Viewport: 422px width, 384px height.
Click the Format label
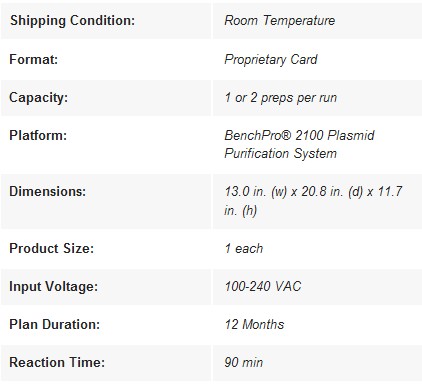tap(33, 59)
